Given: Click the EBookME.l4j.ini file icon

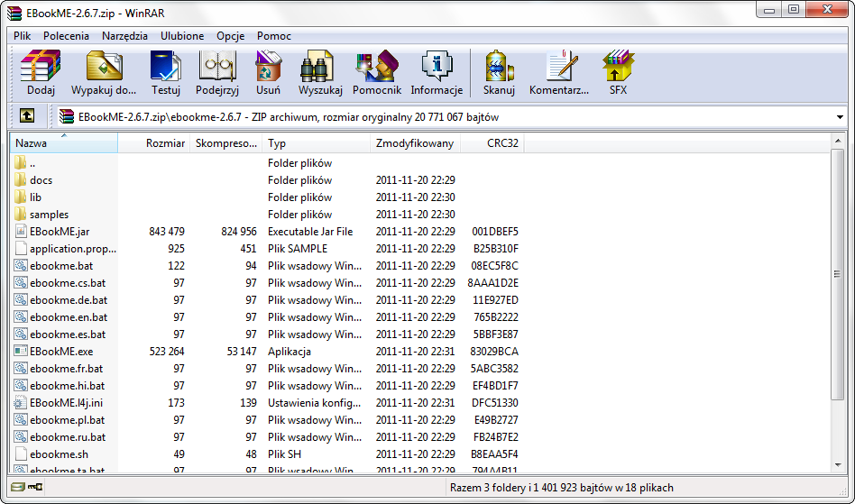Looking at the screenshot, I should pos(21,403).
